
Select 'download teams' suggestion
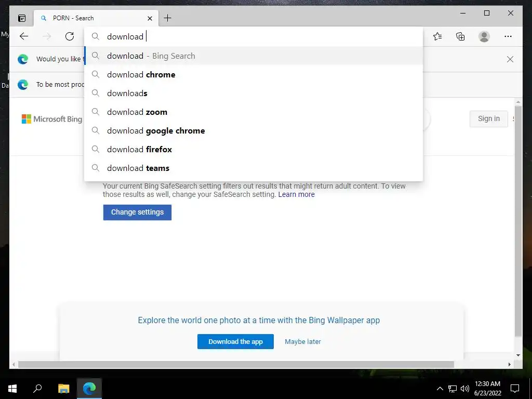tap(254, 168)
